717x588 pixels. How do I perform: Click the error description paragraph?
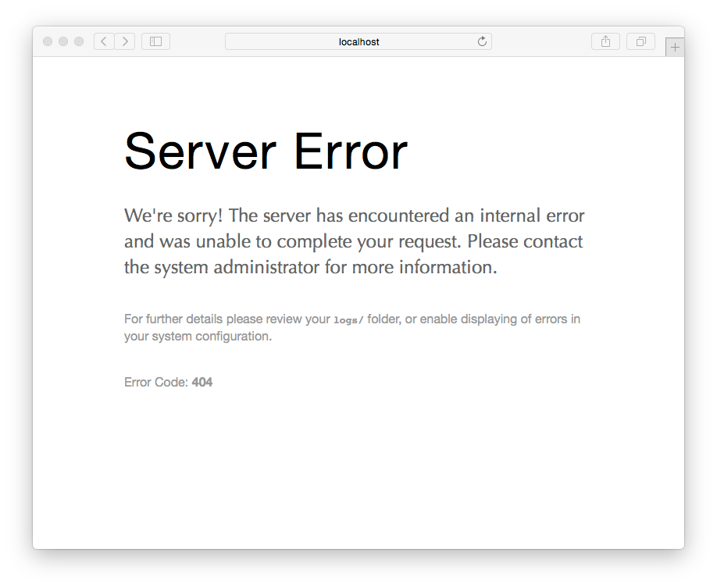pos(353,241)
